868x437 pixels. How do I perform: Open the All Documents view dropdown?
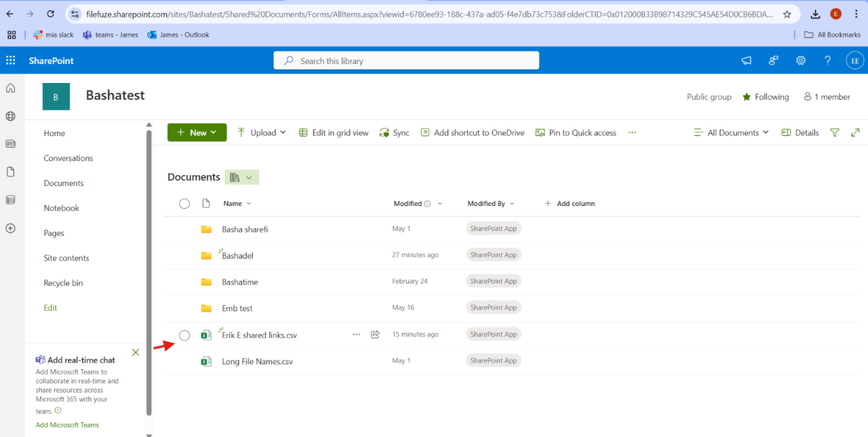(x=731, y=132)
